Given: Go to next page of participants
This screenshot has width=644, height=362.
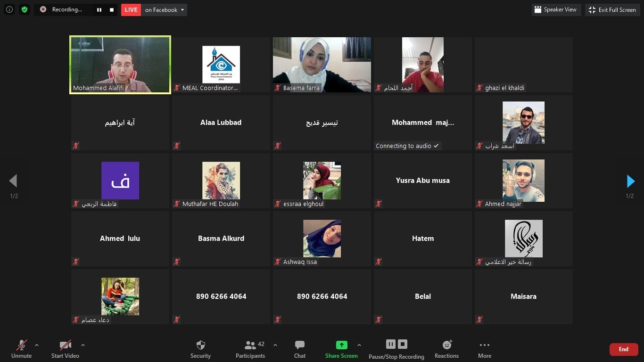Looking at the screenshot, I should coord(630,181).
